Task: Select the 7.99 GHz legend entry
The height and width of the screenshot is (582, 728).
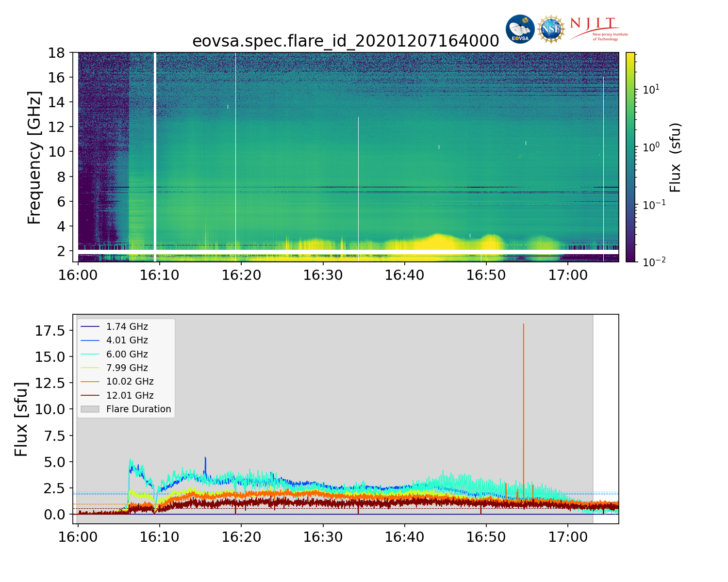Action: click(127, 368)
